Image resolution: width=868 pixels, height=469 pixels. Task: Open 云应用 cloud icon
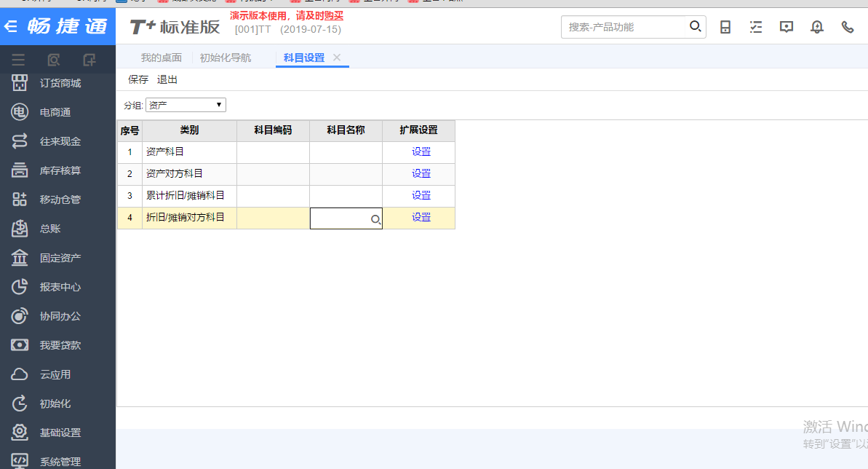pos(20,374)
